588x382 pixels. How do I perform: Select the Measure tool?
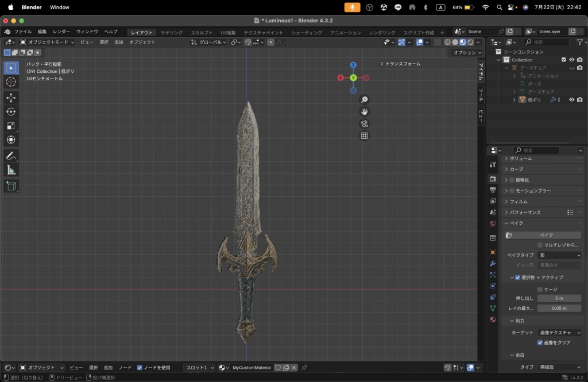pyautogui.click(x=11, y=169)
